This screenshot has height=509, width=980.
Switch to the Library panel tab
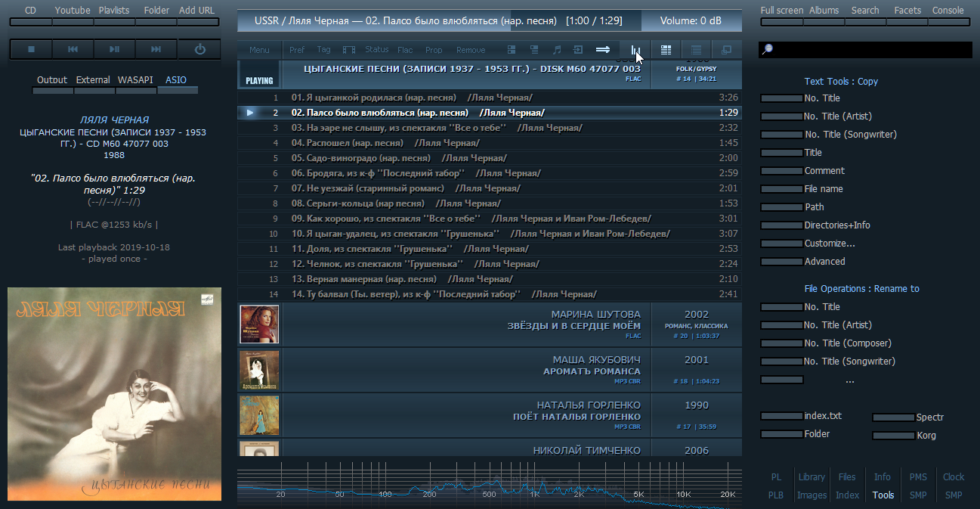click(x=812, y=477)
